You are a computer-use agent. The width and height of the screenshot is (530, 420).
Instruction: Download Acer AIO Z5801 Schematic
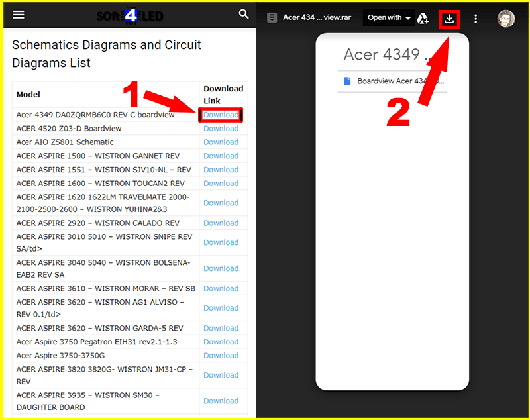point(221,142)
